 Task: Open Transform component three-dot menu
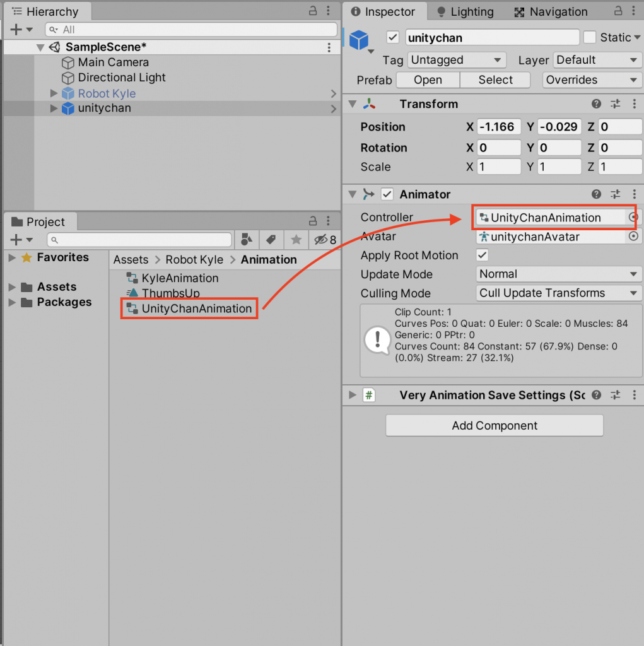(x=634, y=104)
